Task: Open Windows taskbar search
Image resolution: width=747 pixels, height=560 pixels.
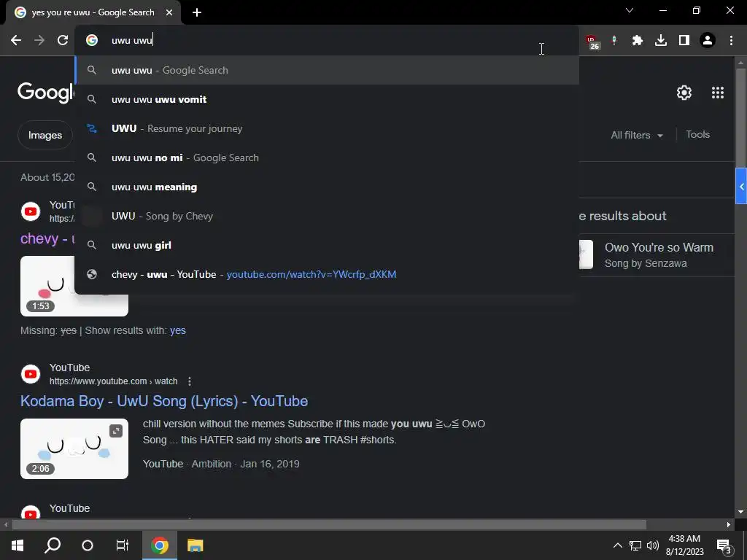Action: [53, 545]
